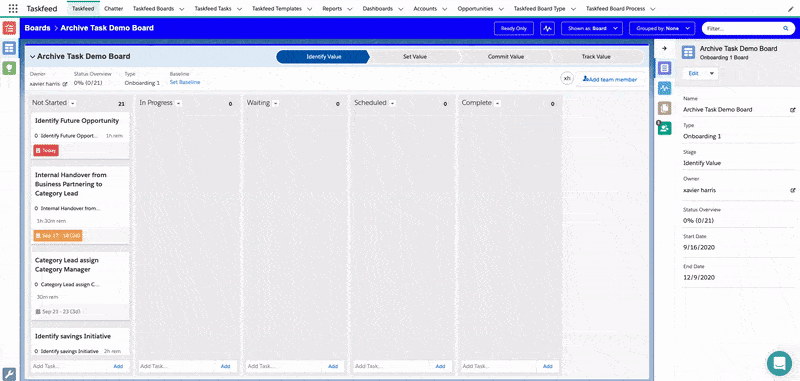
Task: Click the Set Baseline link
Action: [185, 82]
